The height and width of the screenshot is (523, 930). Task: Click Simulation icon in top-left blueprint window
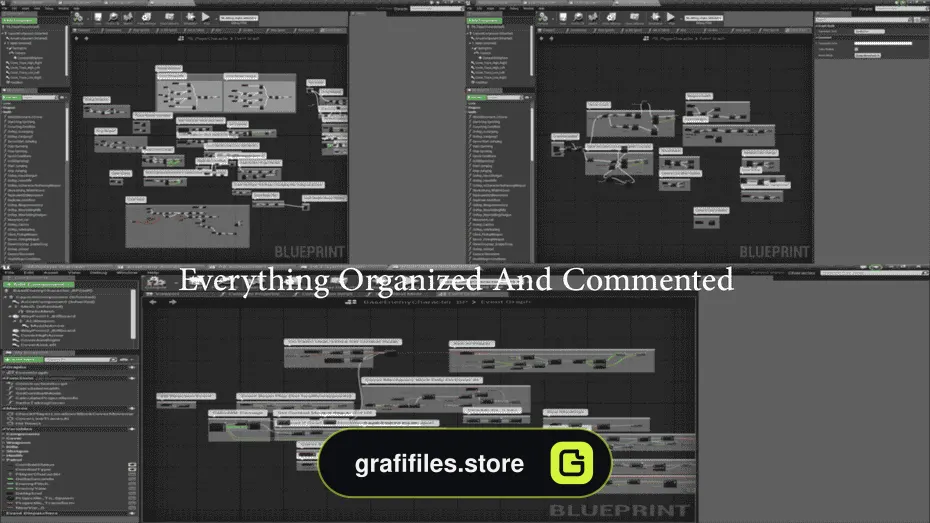(190, 18)
